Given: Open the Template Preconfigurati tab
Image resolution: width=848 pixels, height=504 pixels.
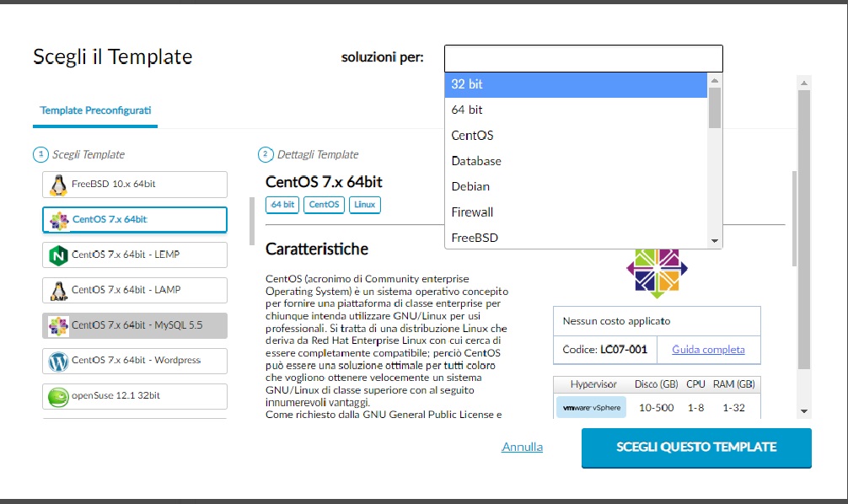Looking at the screenshot, I should [x=95, y=111].
